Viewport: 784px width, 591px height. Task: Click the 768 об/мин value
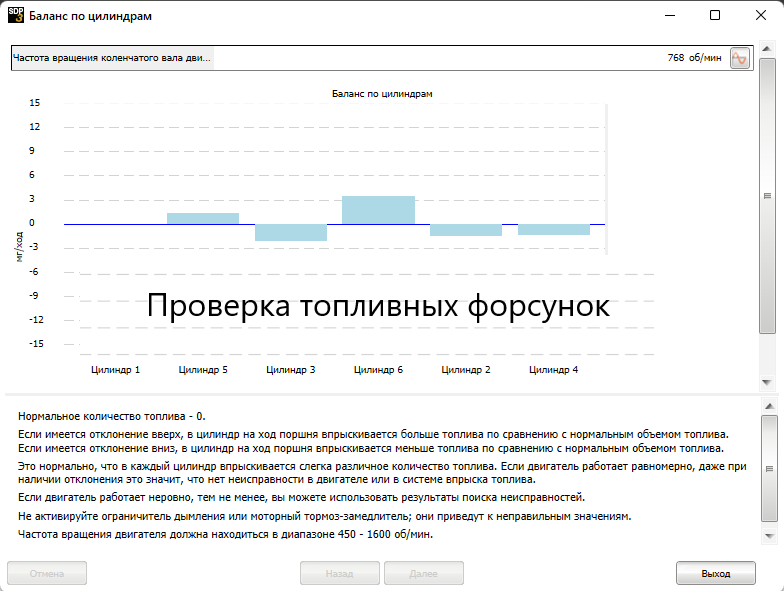(694, 58)
